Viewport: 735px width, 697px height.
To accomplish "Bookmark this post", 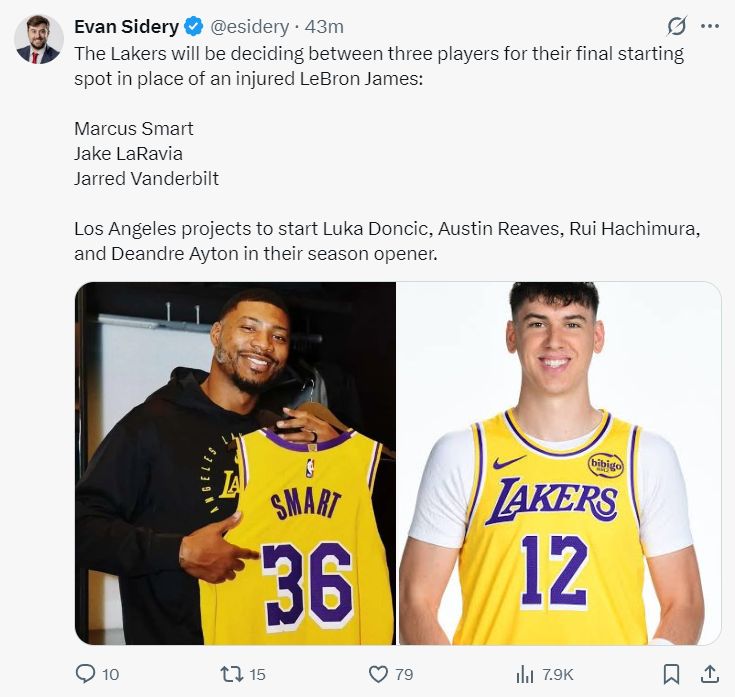I will (672, 674).
